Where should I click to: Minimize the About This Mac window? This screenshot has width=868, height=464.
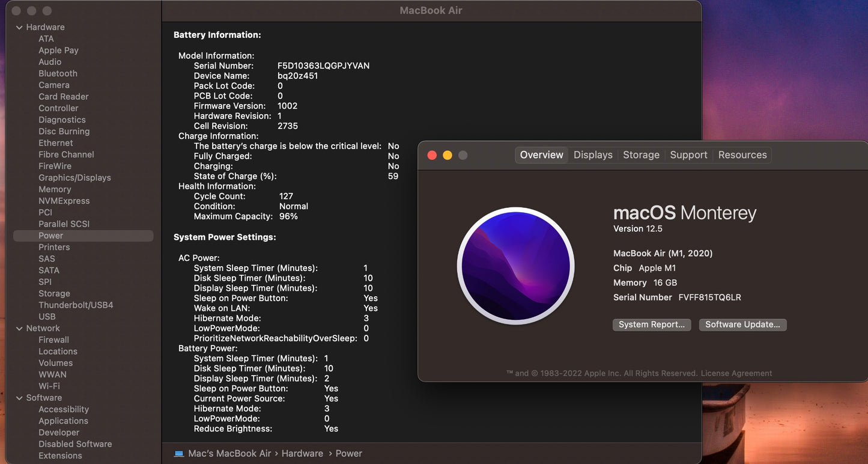448,155
